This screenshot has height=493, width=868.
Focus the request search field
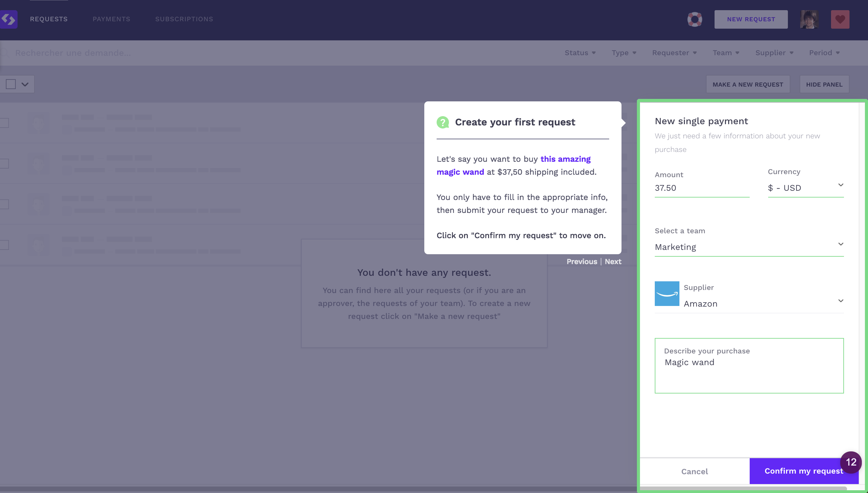coord(73,53)
